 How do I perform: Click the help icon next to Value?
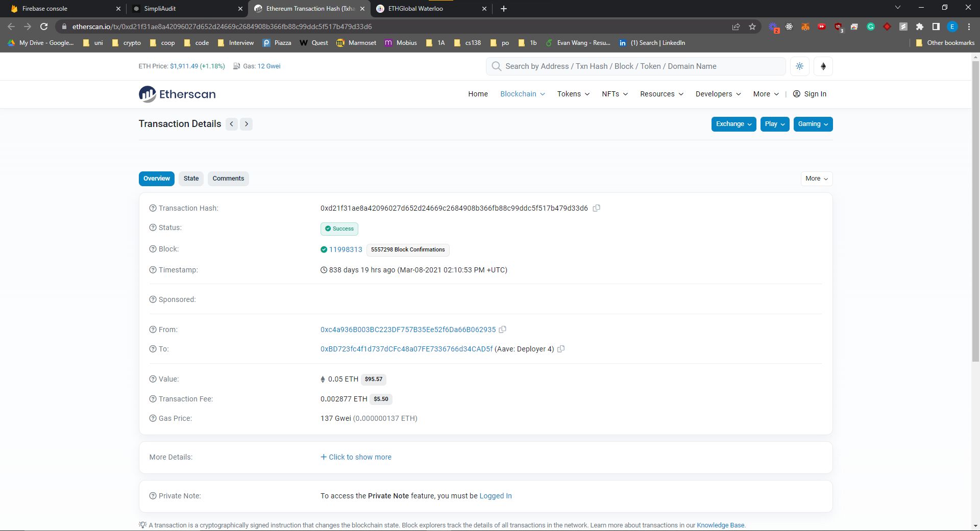click(x=153, y=379)
